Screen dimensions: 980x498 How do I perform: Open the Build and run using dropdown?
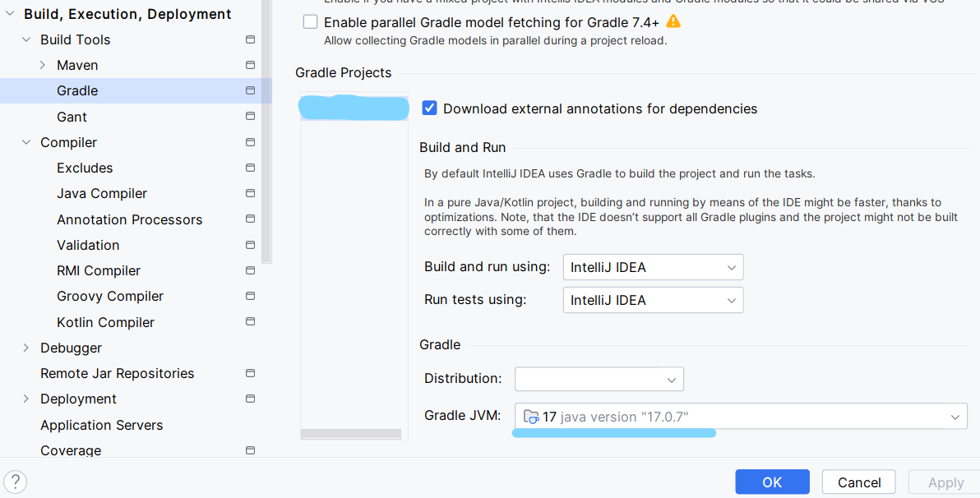click(653, 267)
